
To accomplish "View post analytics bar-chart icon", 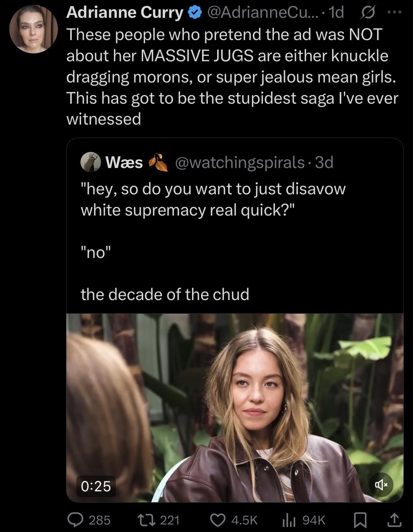I will pyautogui.click(x=289, y=520).
